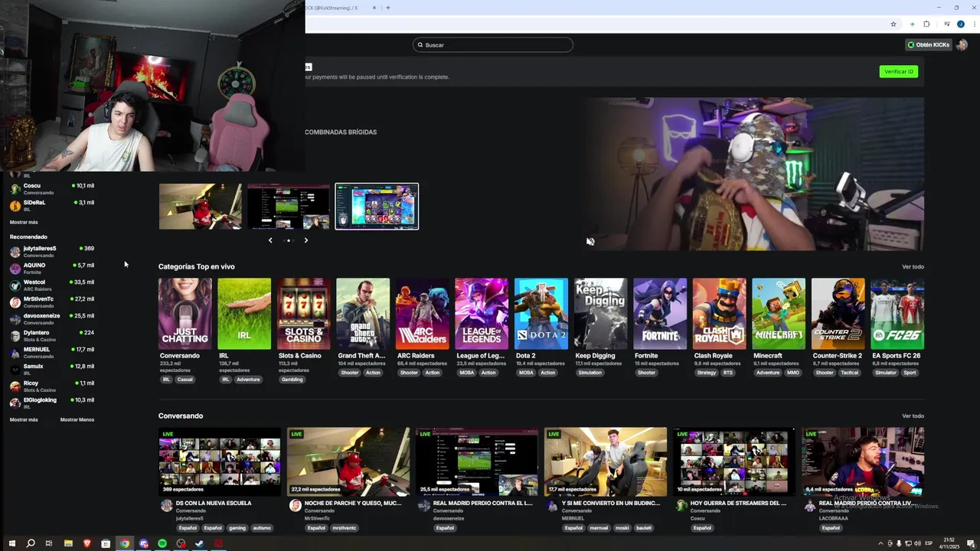This screenshot has height=551, width=980.
Task: Open ElGlogloking recommended channel
Action: 52,403
